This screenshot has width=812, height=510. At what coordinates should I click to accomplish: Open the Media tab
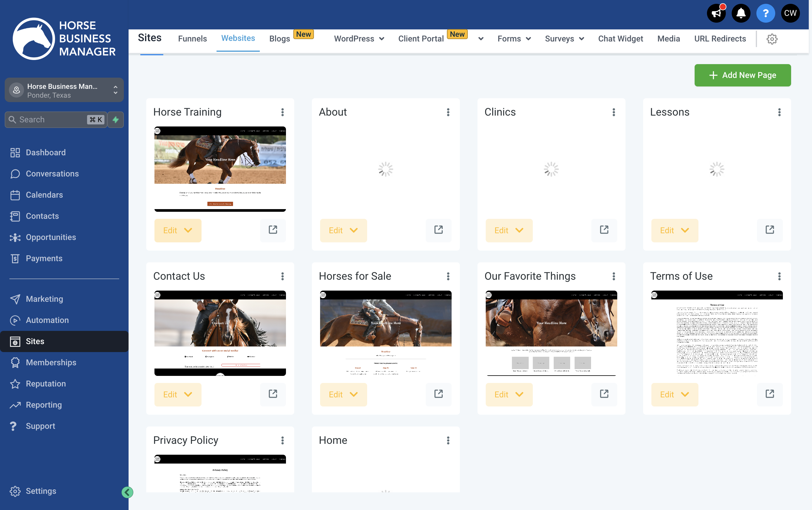668,39
